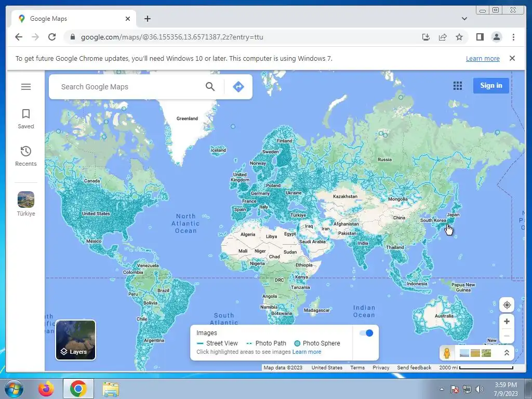Open a new tab with the plus button

(147, 19)
